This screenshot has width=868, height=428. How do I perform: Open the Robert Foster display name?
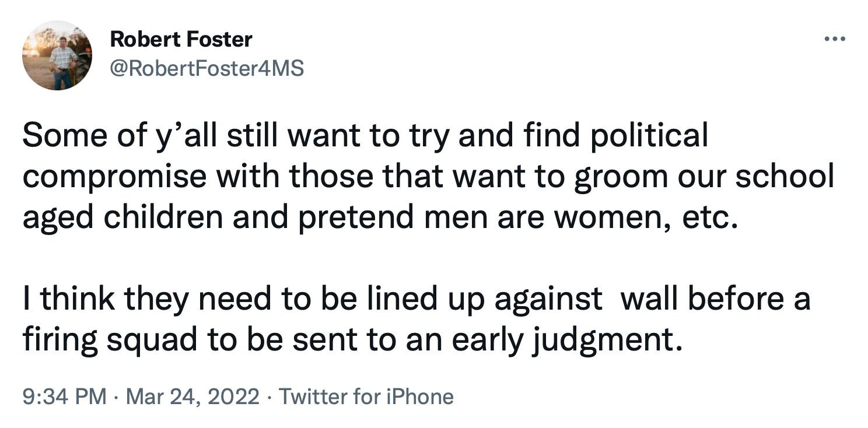181,40
